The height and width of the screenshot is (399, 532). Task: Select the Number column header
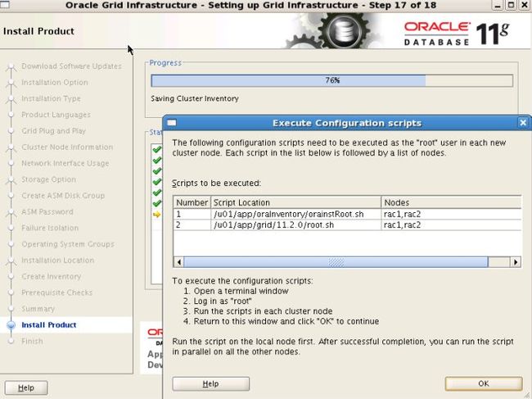point(192,202)
